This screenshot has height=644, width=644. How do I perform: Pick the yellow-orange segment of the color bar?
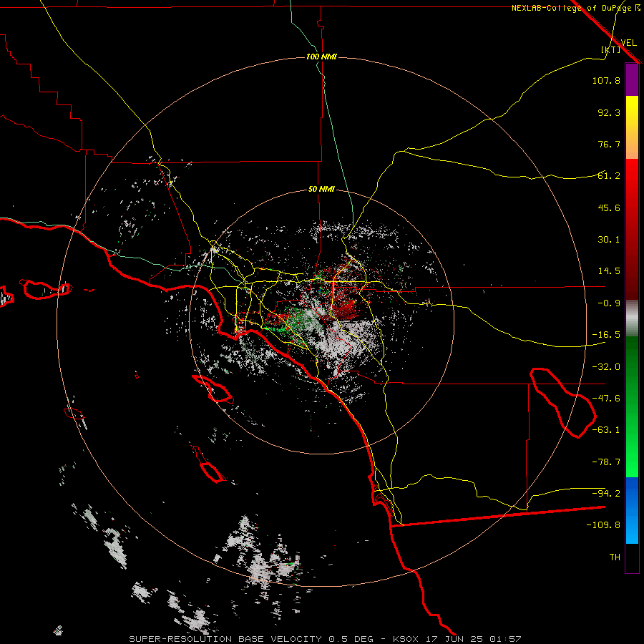click(x=632, y=127)
